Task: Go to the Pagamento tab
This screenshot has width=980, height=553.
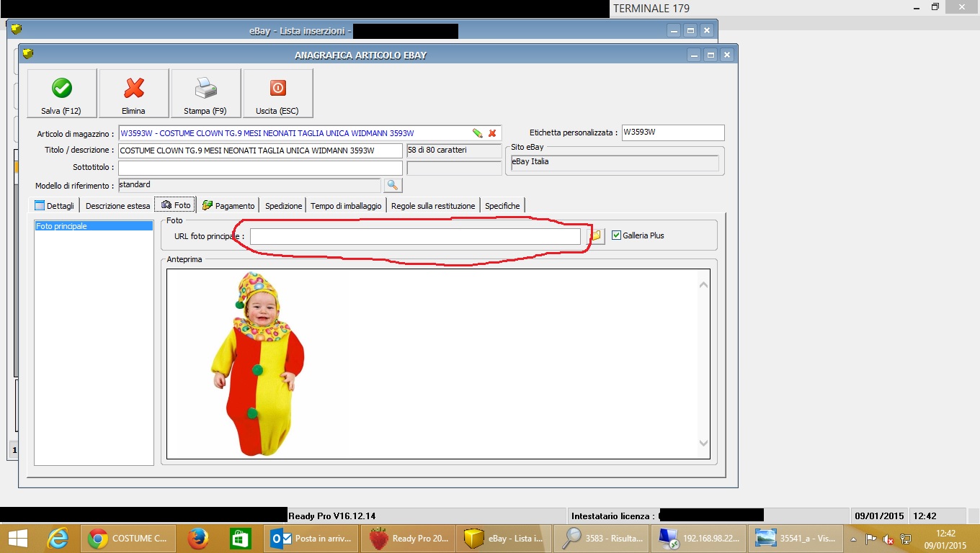Action: (x=228, y=205)
